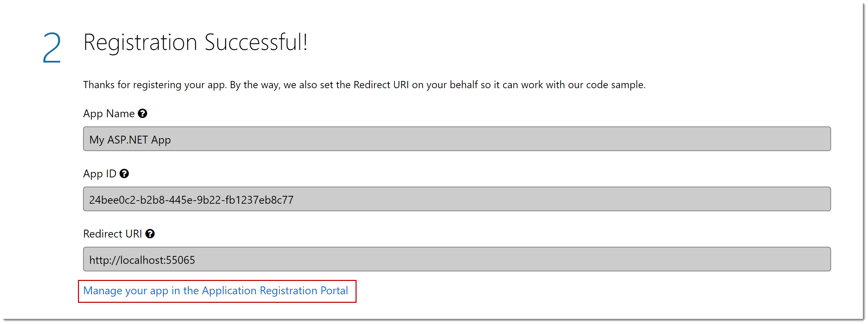Click the 'Redirect URI' field label
This screenshot has width=868, height=324.
point(112,234)
